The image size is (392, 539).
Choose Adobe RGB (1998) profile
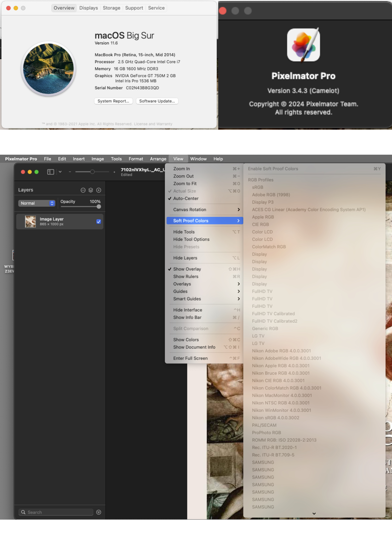314,195
